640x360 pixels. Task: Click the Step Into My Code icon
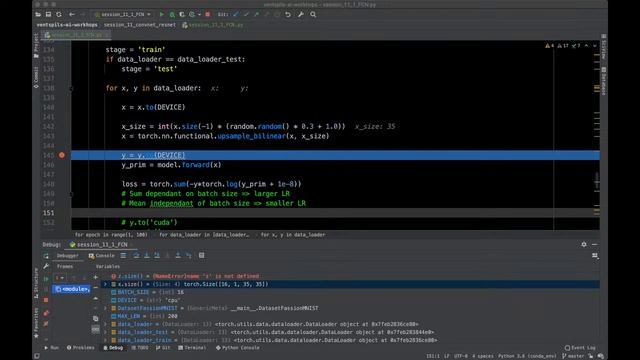(x=157, y=256)
